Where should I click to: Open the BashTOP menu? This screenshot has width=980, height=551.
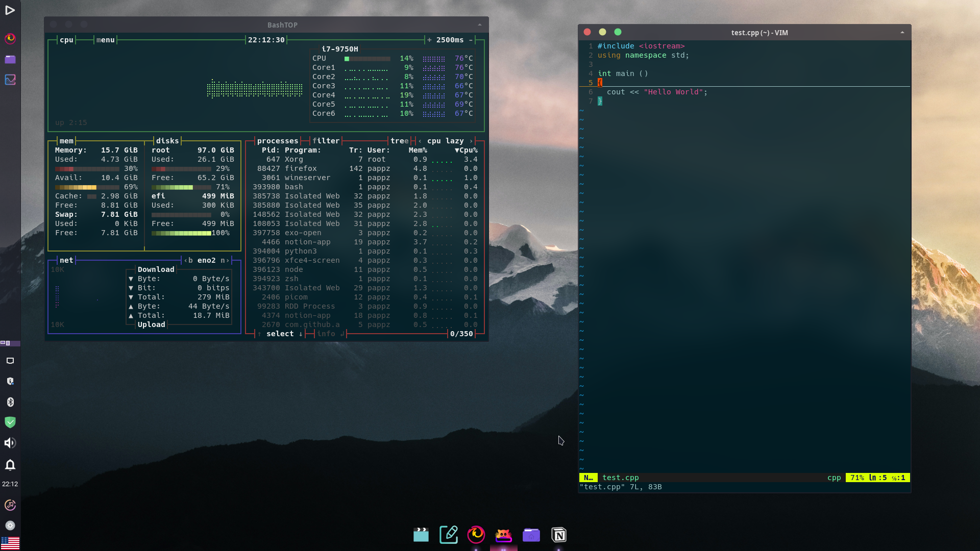click(105, 40)
